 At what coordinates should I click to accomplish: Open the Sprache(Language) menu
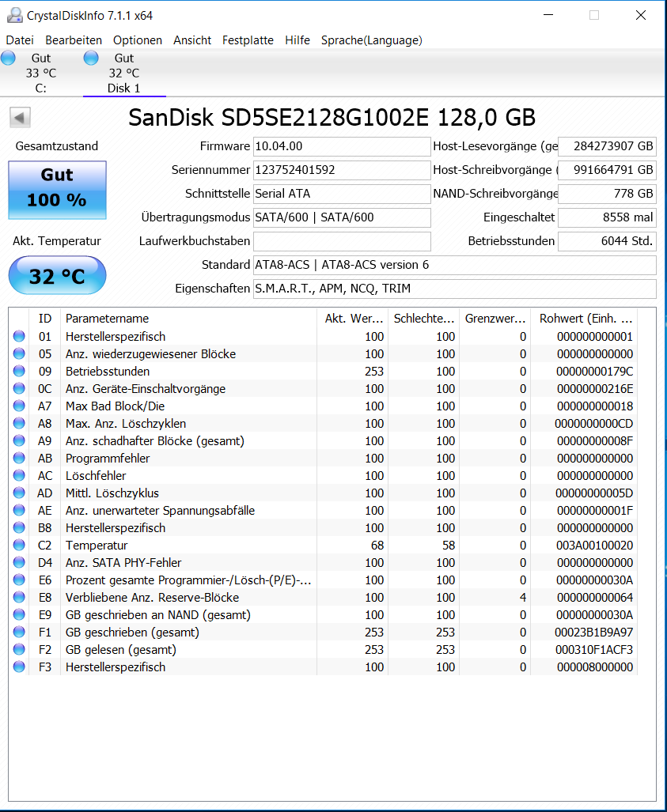tap(372, 40)
